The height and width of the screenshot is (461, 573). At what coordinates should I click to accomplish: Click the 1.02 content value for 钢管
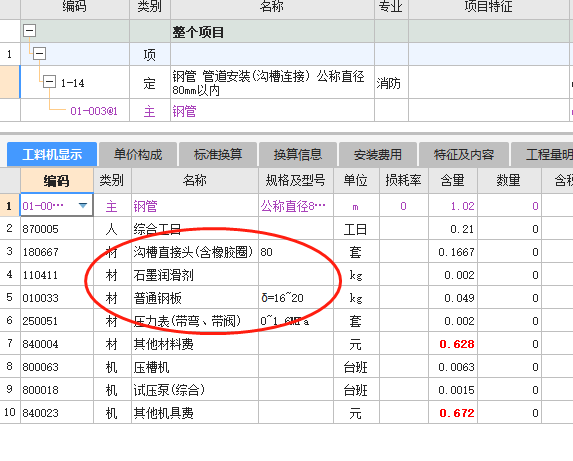click(463, 206)
